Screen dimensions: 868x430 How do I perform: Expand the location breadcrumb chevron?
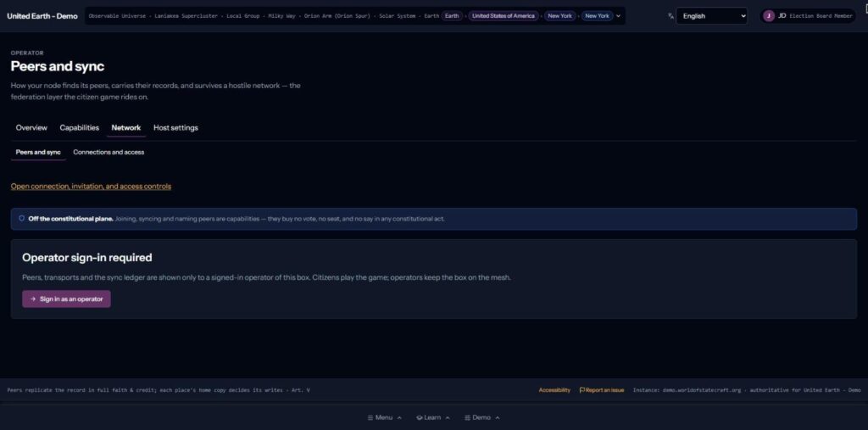click(618, 16)
